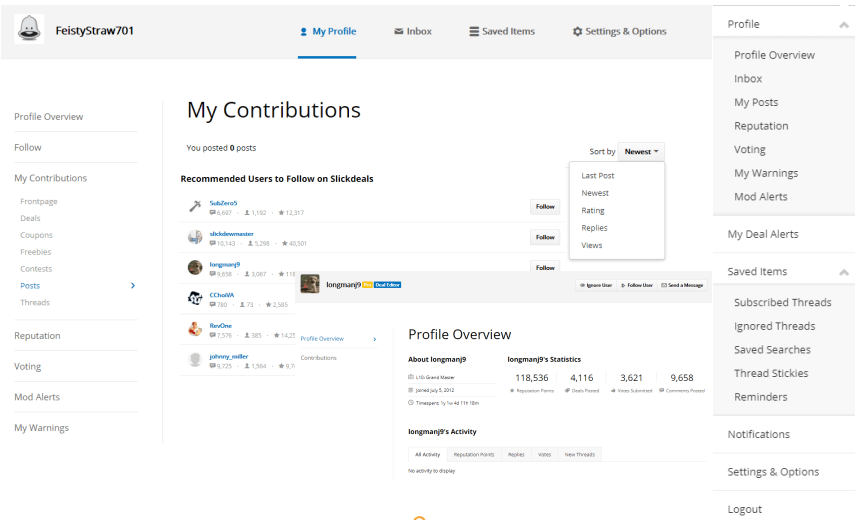Screen dimensions: 855x520
Task: Open SubZero5's avatar icon
Action: point(195,206)
